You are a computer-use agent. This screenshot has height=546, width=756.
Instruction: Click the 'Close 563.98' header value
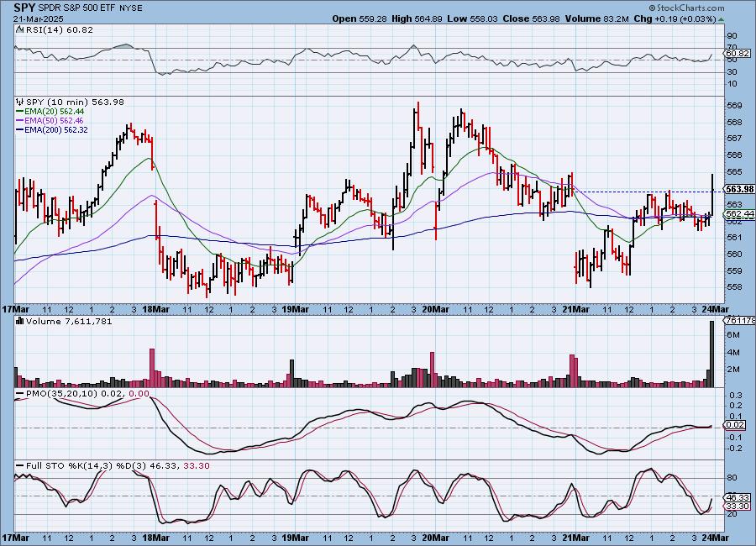click(x=532, y=18)
